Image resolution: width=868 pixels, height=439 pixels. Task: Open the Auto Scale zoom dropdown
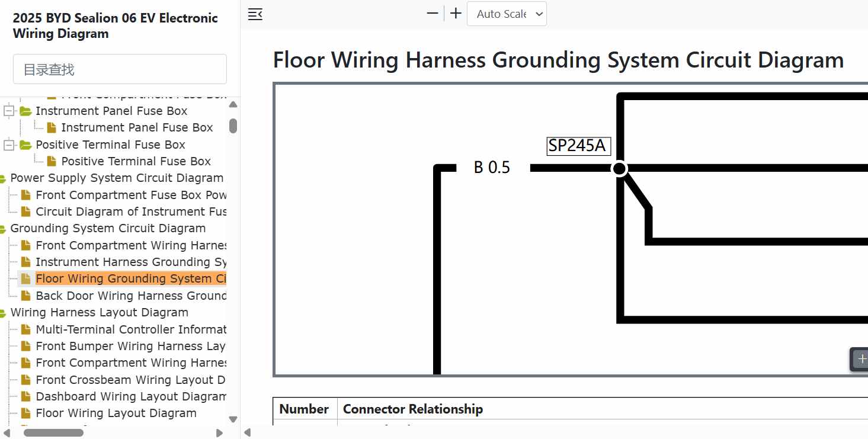click(x=507, y=14)
